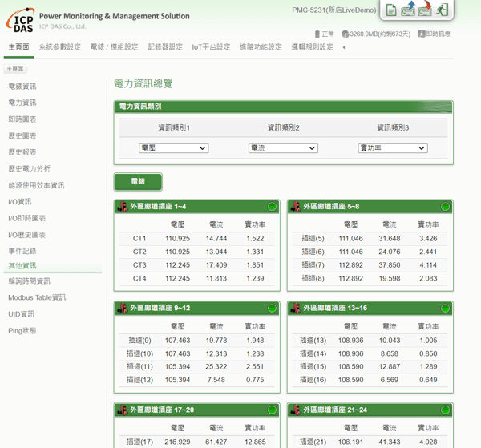Image resolution: width=481 pixels, height=448 pixels.
Task: Click the green status light of 外區廊道插座 9~12
Action: 272,309
